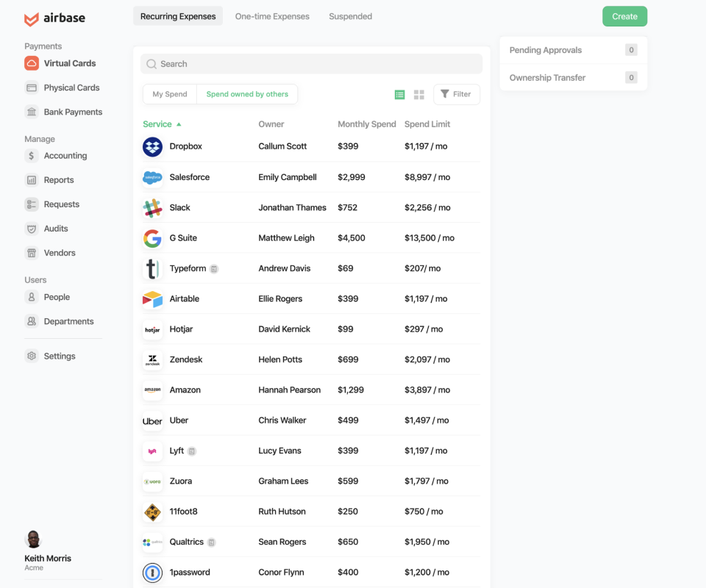This screenshot has width=706, height=588.
Task: Click note icon next to Qualtrics
Action: (212, 542)
